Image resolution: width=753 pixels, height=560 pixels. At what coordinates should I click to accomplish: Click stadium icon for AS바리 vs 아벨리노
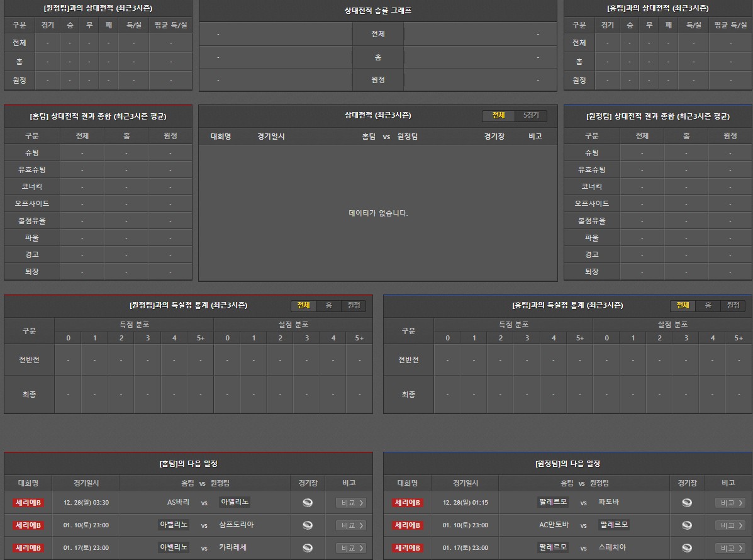coord(308,503)
